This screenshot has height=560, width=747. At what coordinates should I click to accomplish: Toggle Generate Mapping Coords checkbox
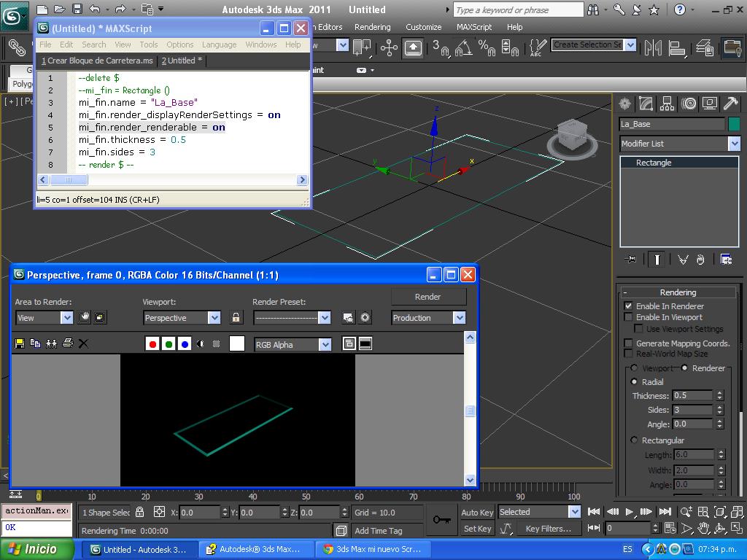coord(628,343)
